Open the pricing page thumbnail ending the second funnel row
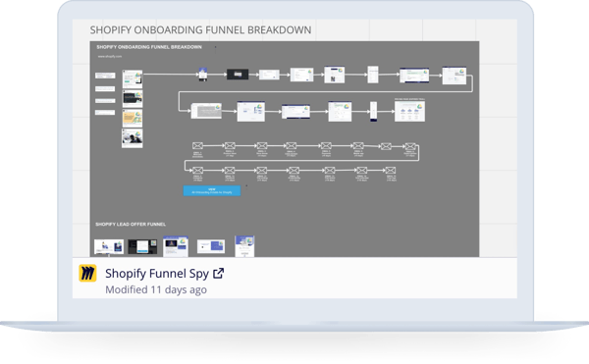The width and height of the screenshot is (589, 364). 409,111
